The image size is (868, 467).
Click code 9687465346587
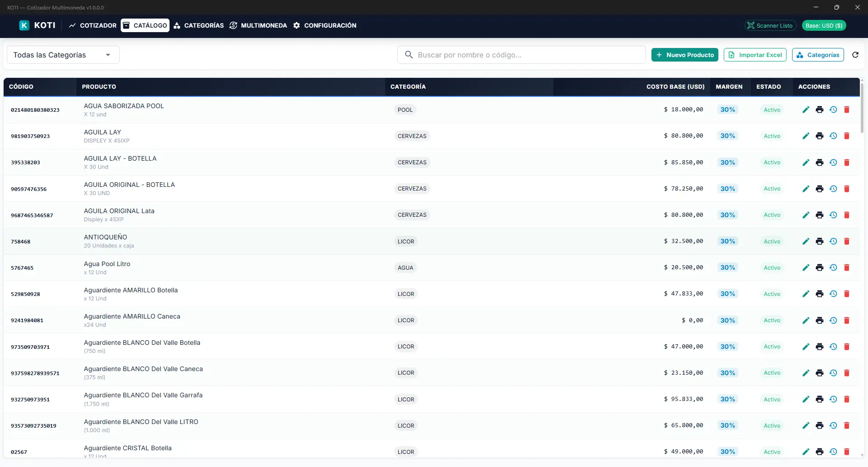[32, 215]
